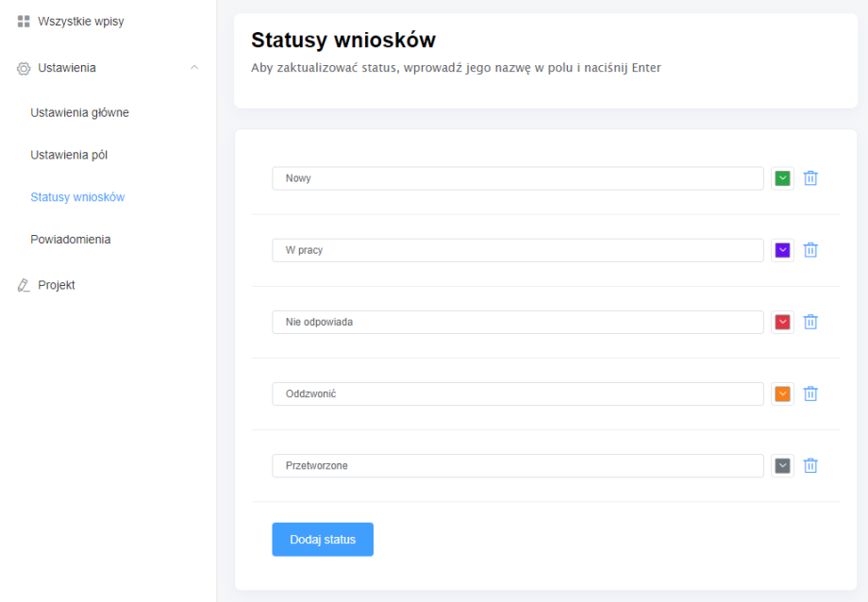
Task: Open green color picker for "Nowy"
Action: [782, 178]
